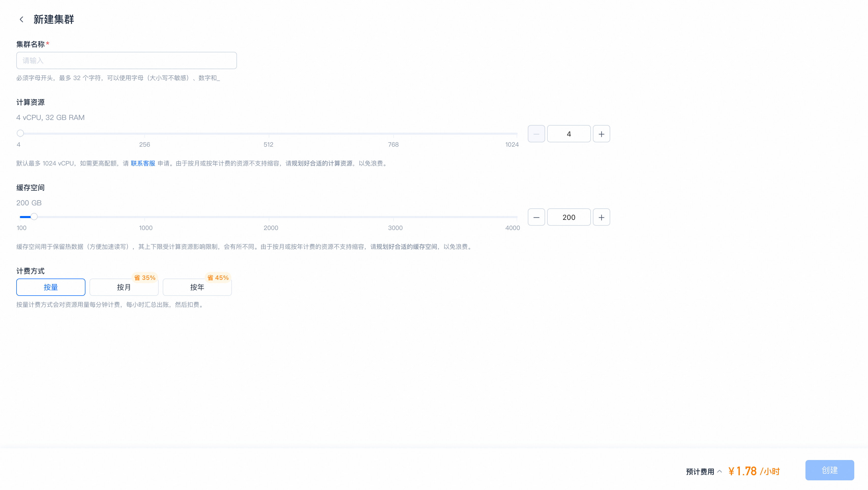The width and height of the screenshot is (868, 490).
Task: Increase cache space with the plus button
Action: 601,217
